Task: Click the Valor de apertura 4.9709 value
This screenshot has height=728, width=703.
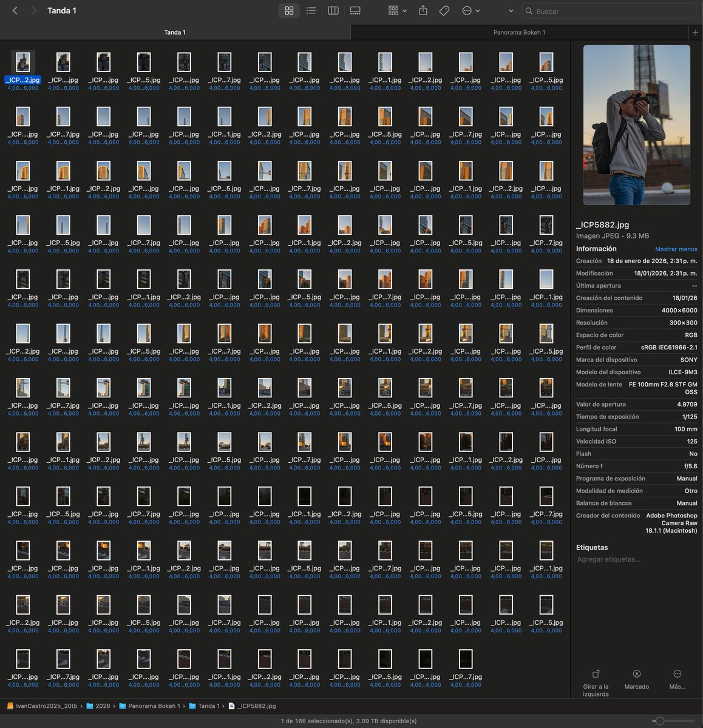Action: click(687, 405)
